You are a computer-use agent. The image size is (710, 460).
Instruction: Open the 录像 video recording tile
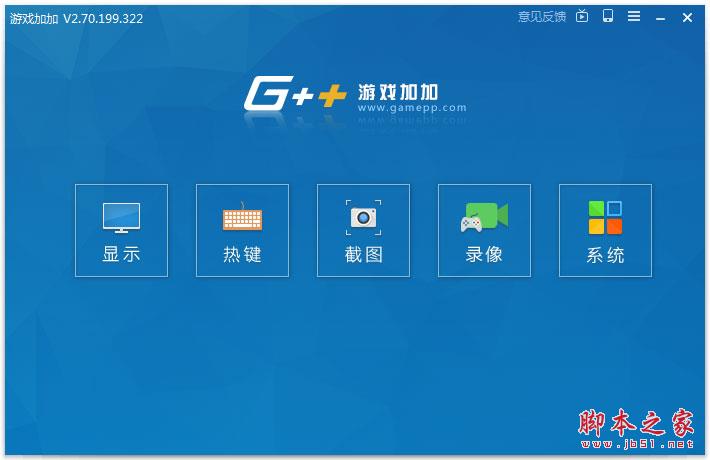[485, 230]
